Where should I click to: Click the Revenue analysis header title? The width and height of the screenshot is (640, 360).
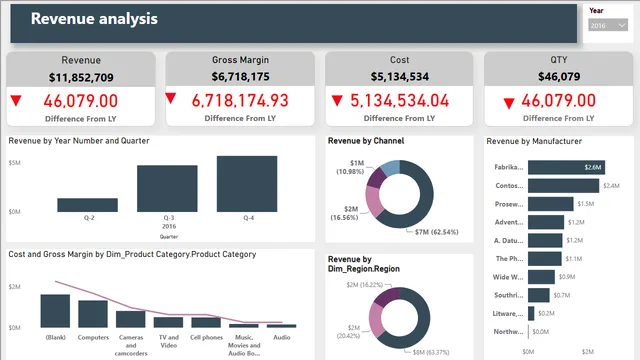point(94,19)
